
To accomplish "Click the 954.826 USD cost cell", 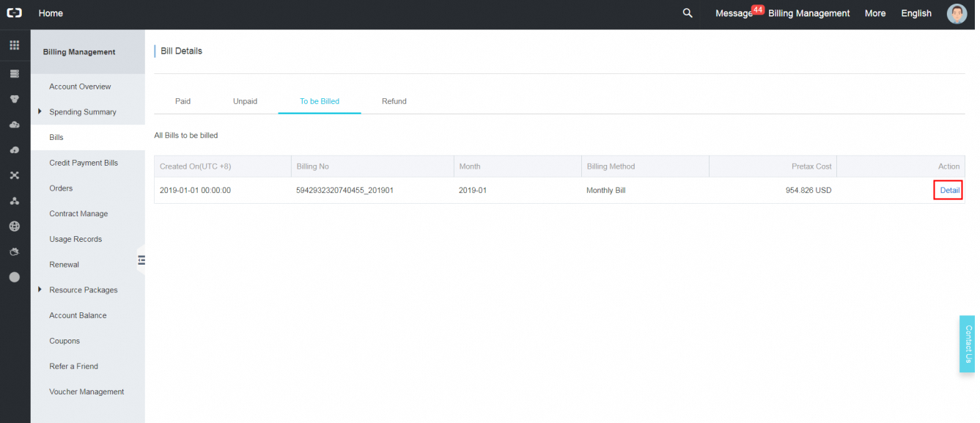I will [808, 190].
